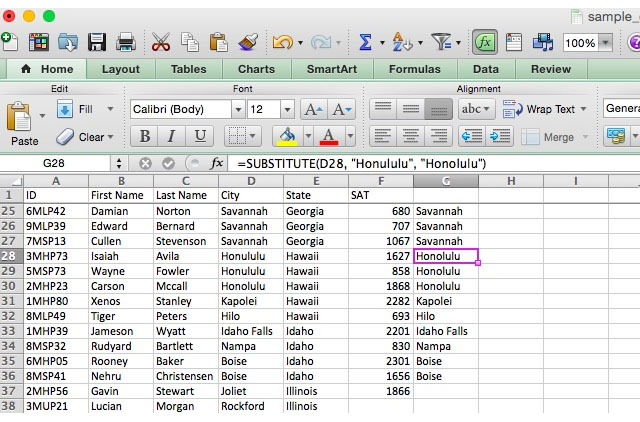Cut selection with scissors icon

[x=161, y=42]
